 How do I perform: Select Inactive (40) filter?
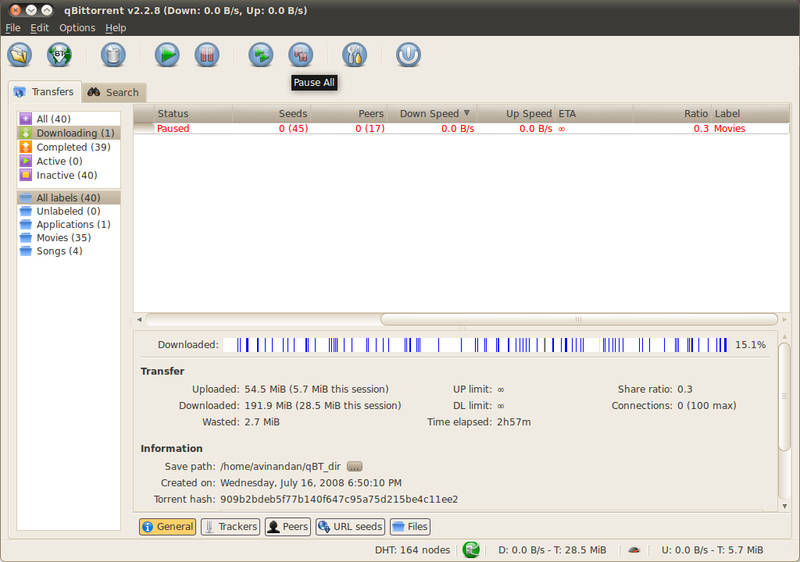pos(68,175)
